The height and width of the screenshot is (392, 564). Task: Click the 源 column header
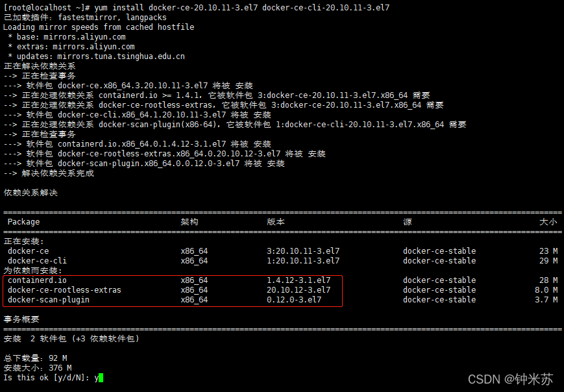(408, 222)
